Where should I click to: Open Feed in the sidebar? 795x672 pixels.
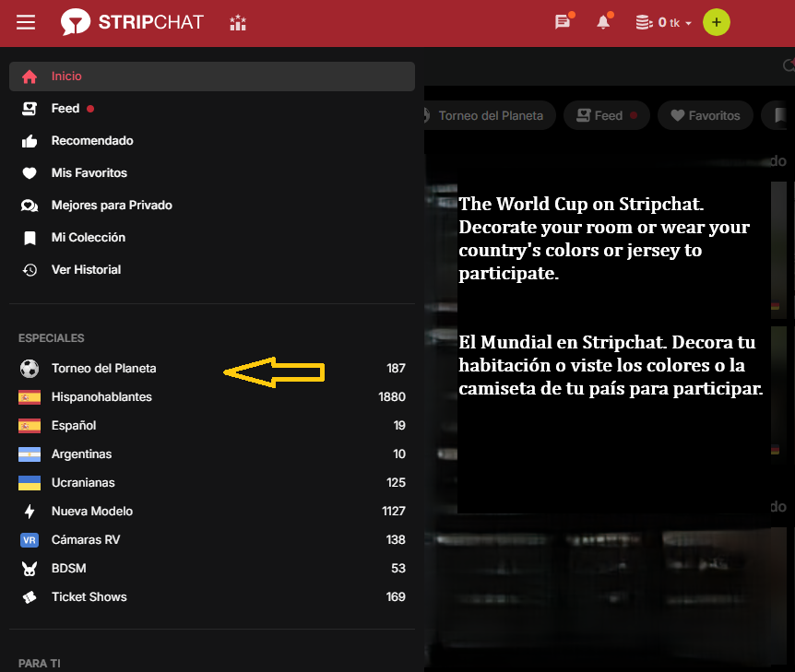coord(212,109)
